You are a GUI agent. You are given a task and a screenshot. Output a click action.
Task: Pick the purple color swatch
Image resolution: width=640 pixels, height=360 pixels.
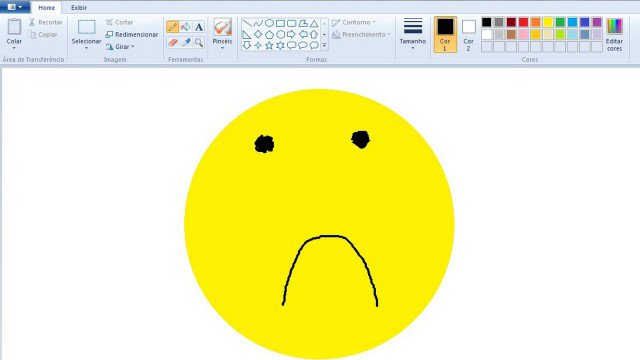click(x=597, y=22)
